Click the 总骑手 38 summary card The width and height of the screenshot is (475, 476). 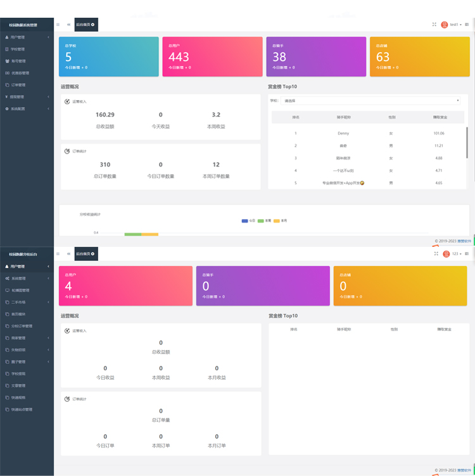tap(316, 56)
